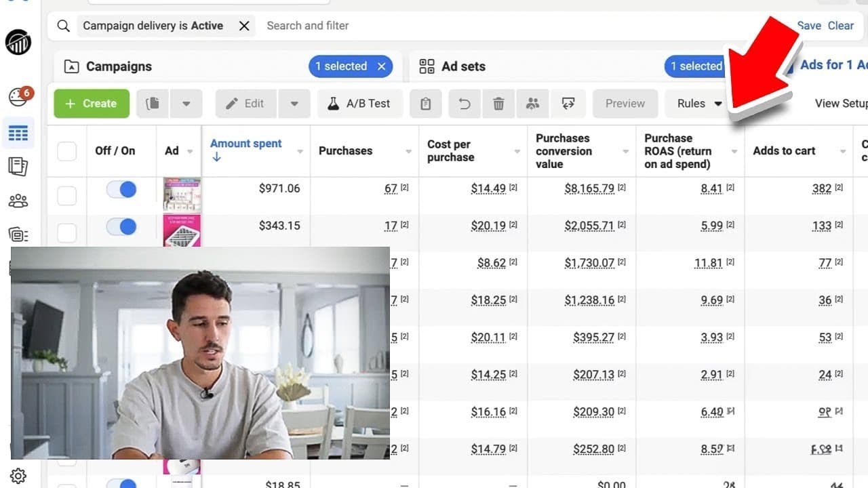Open the Ad column dropdown arrow

pyautogui.click(x=190, y=152)
